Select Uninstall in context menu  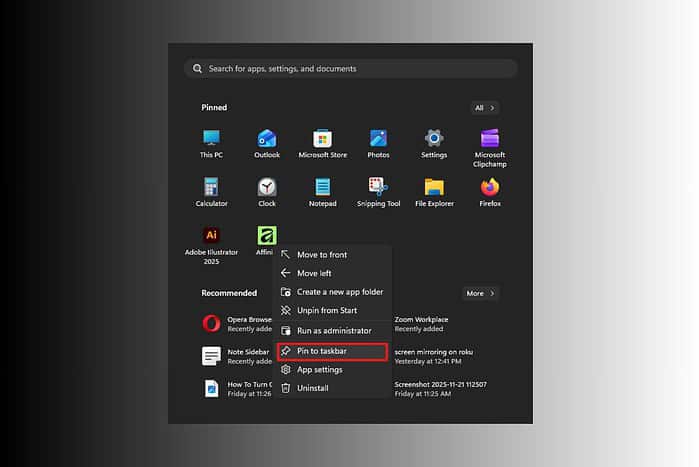click(333, 388)
